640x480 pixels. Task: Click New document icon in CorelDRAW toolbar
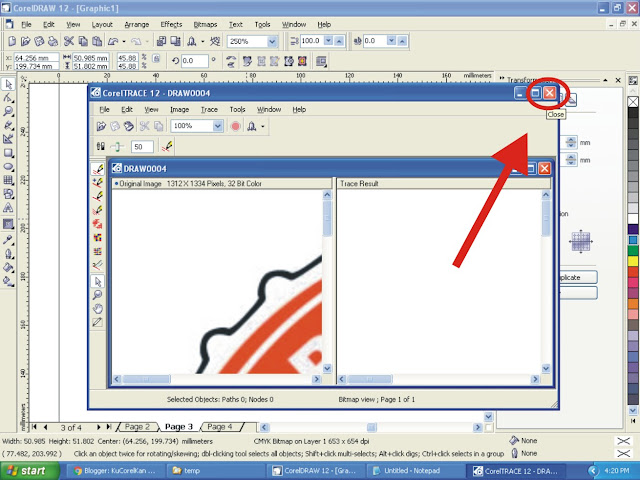pyautogui.click(x=12, y=41)
